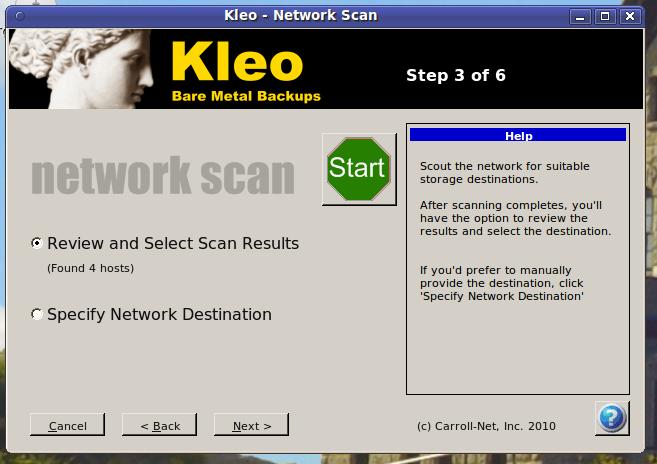Open help with the blue question mark icon

click(611, 417)
